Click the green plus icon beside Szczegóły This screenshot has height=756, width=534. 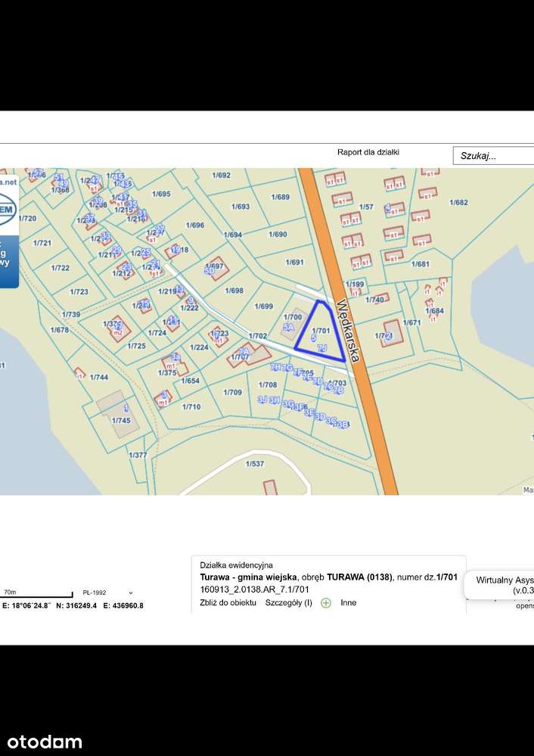coord(326,602)
